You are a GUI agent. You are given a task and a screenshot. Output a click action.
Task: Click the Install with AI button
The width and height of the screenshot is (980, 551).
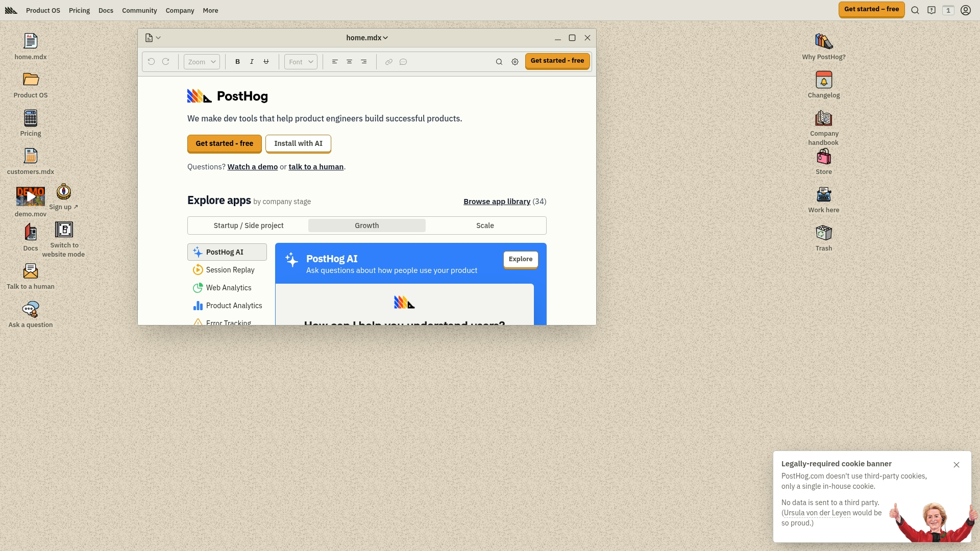click(x=298, y=143)
